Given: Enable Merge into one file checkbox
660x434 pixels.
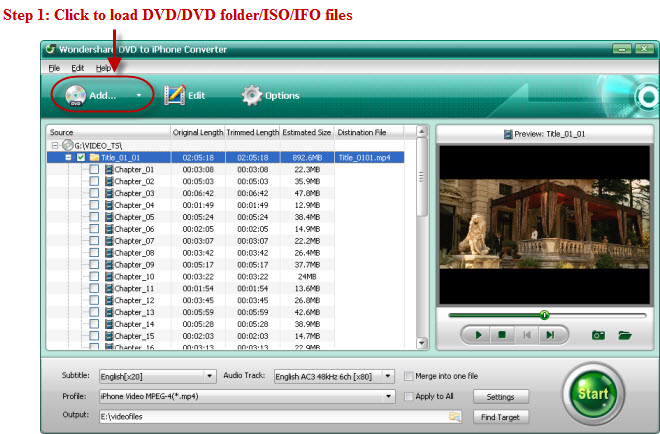Looking at the screenshot, I should 408,376.
